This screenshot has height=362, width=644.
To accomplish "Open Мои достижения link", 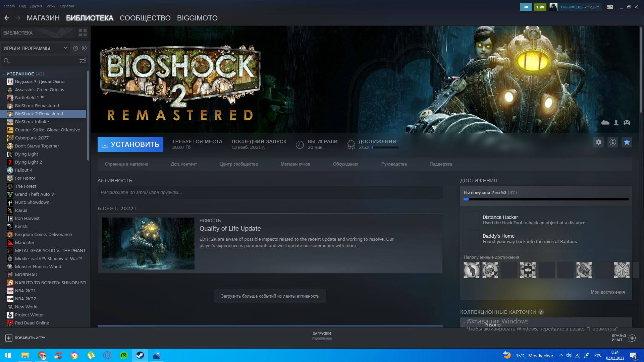I will point(608,292).
